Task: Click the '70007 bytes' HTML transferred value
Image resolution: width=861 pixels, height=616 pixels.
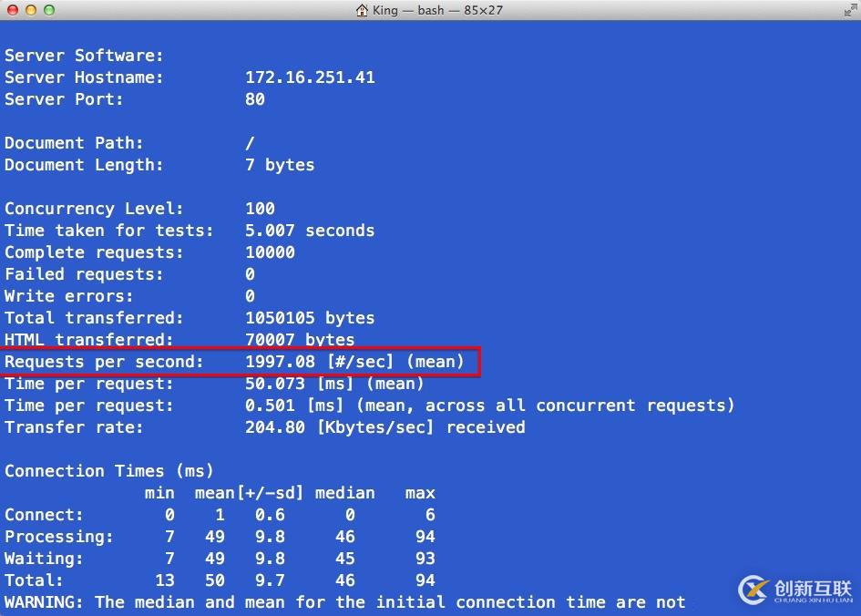Action: pos(300,340)
